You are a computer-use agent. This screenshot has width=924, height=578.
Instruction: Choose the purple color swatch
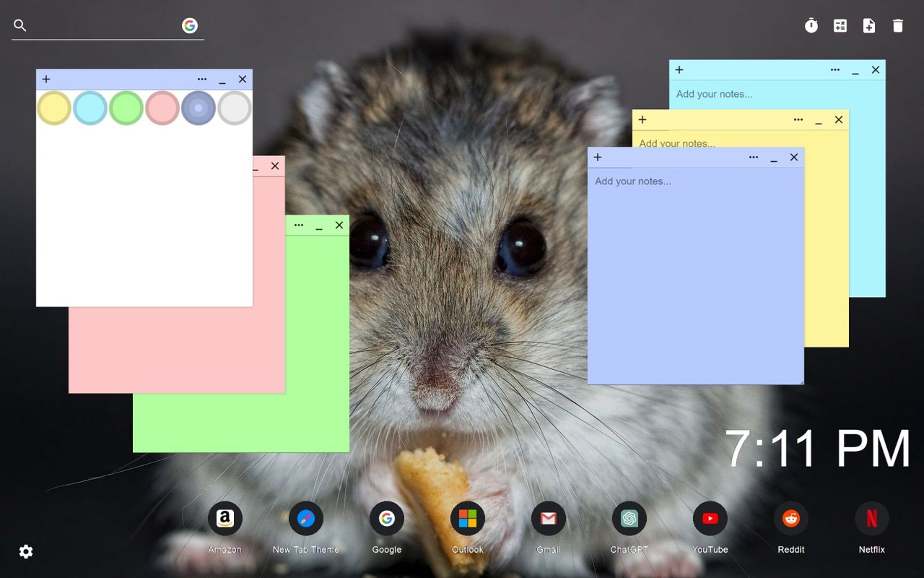199,108
